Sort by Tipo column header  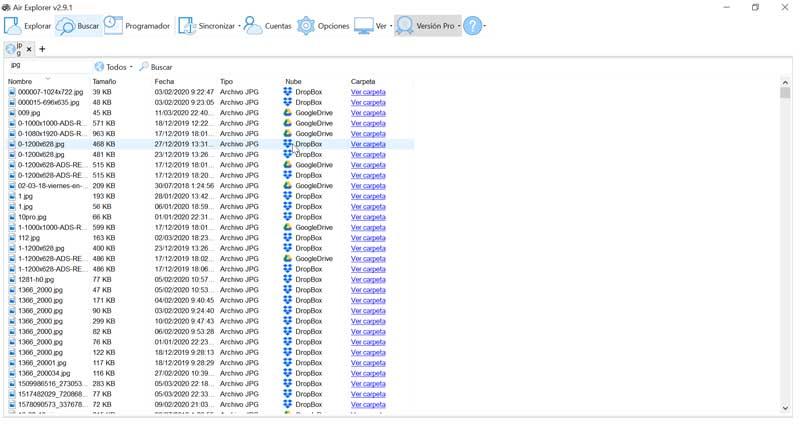point(227,82)
